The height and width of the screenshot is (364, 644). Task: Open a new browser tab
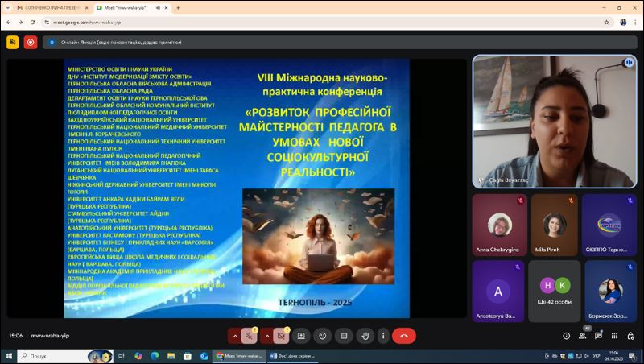point(178,7)
